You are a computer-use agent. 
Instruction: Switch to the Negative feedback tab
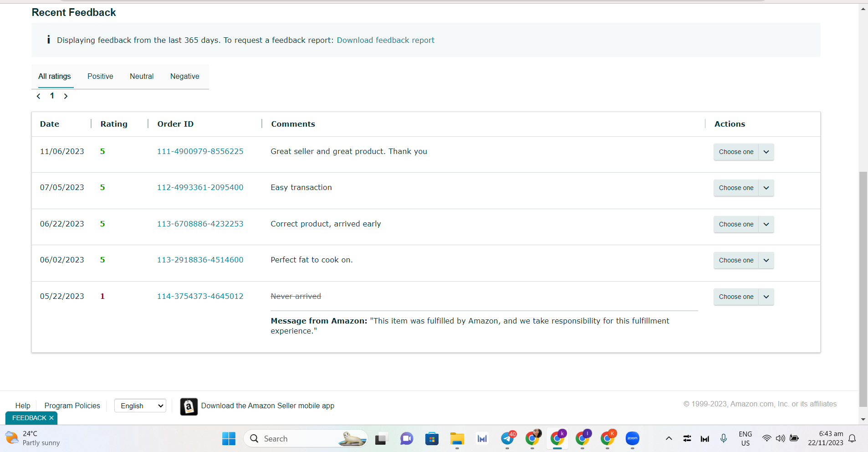pos(185,76)
